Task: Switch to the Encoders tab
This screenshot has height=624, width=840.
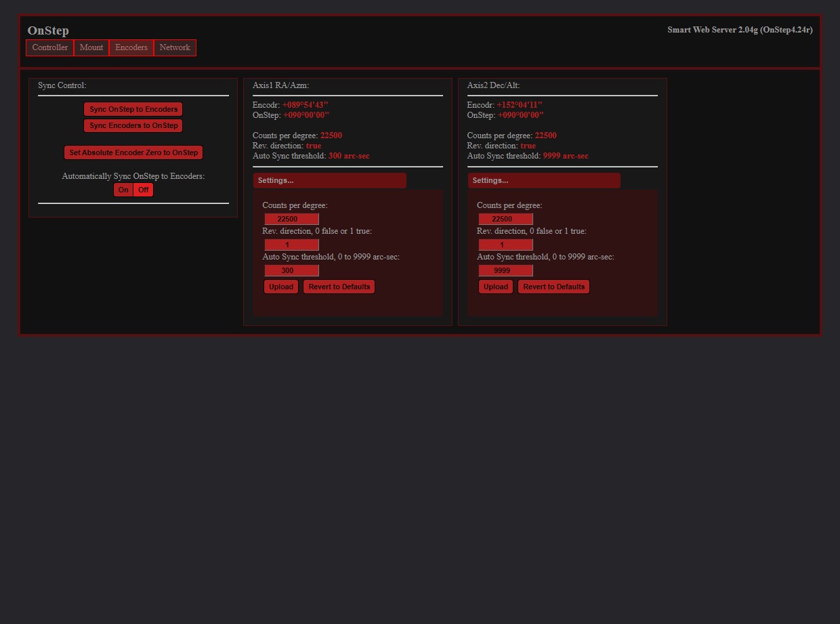Action: [x=131, y=47]
